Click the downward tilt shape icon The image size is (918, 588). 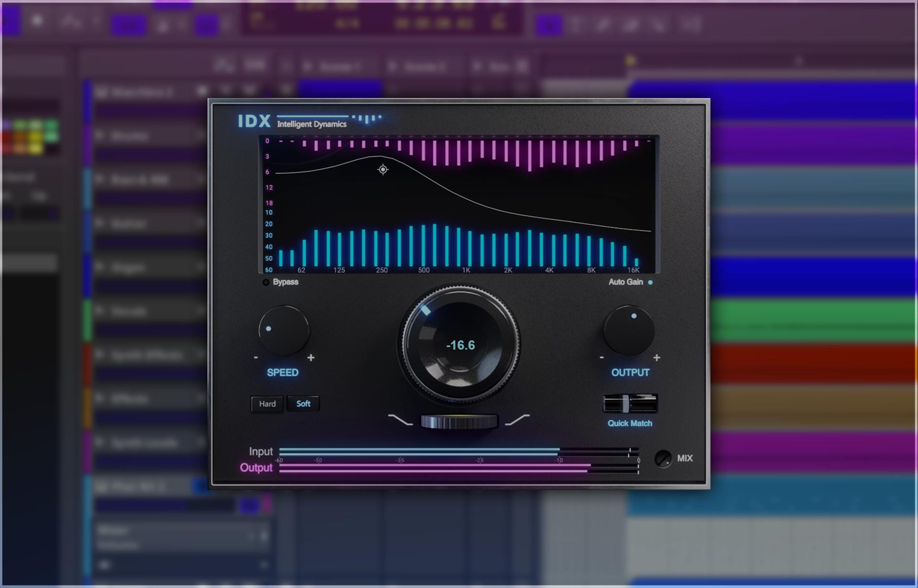coord(400,420)
